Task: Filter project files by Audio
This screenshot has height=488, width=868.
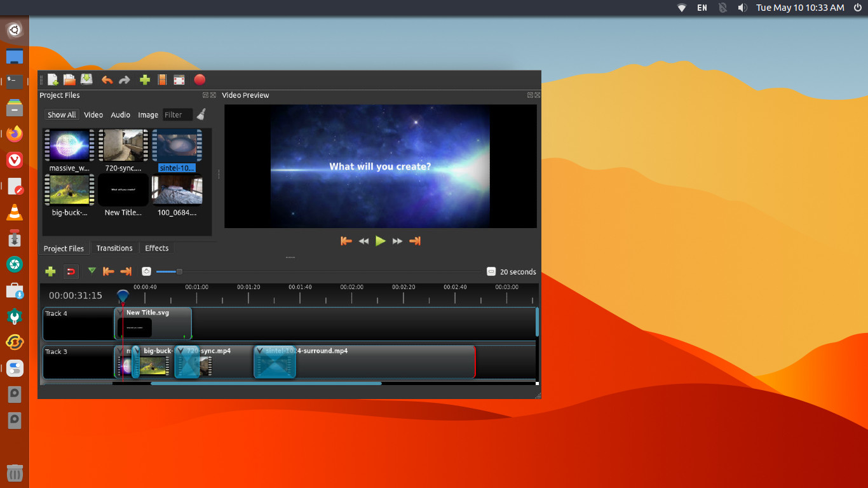Action: [120, 114]
